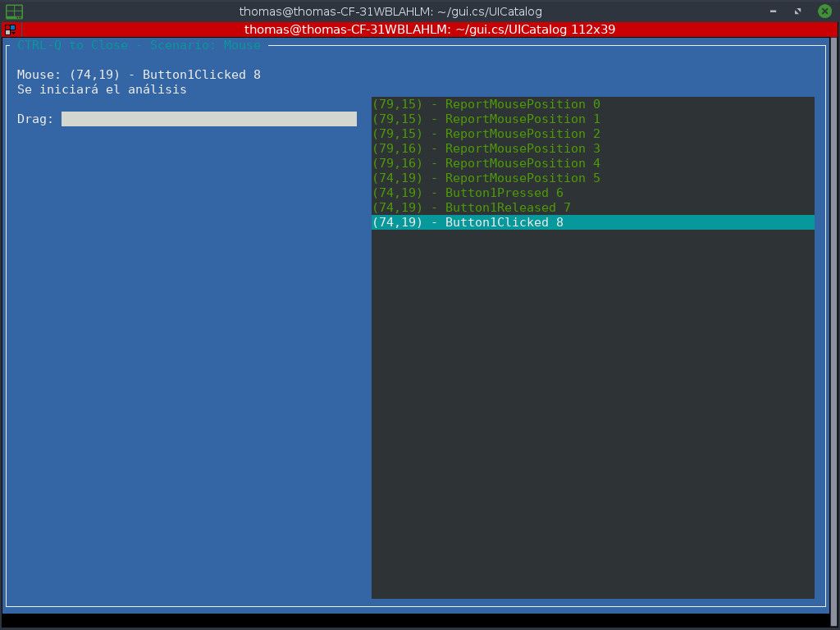Click inside the Drag progress bar
This screenshot has width=840, height=630.
tap(209, 118)
